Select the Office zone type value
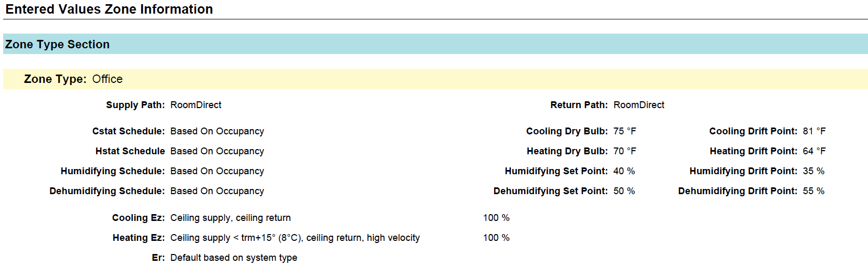This screenshot has width=868, height=275. pyautogui.click(x=107, y=79)
